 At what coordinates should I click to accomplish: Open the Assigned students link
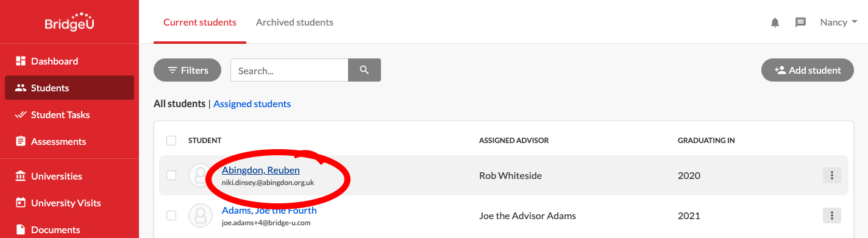click(x=252, y=103)
